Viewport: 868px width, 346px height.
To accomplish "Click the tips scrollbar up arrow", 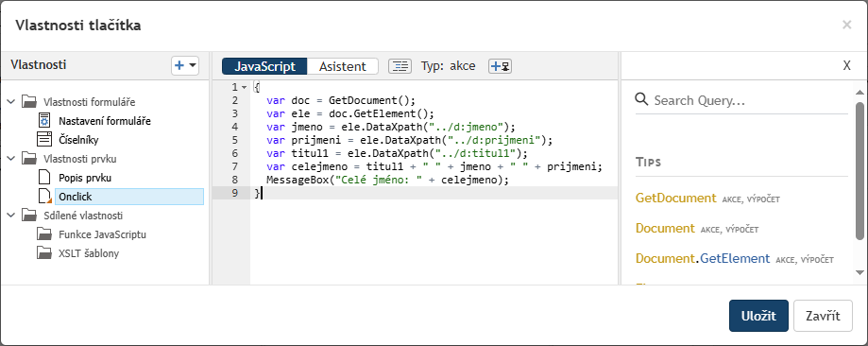I will click(859, 92).
